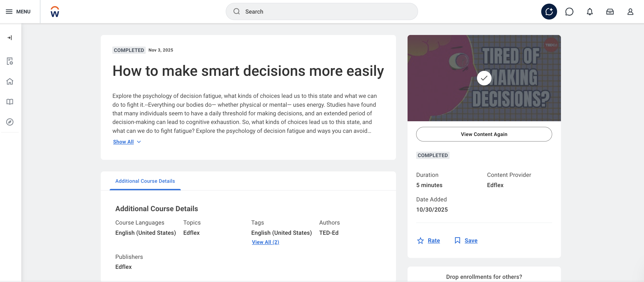Open the notifications bell

tap(590, 12)
